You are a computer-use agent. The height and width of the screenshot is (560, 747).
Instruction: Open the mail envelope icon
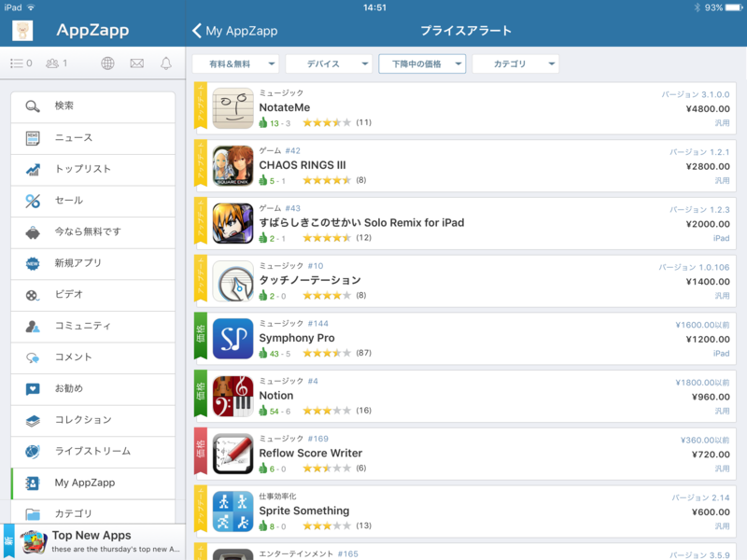pyautogui.click(x=137, y=63)
